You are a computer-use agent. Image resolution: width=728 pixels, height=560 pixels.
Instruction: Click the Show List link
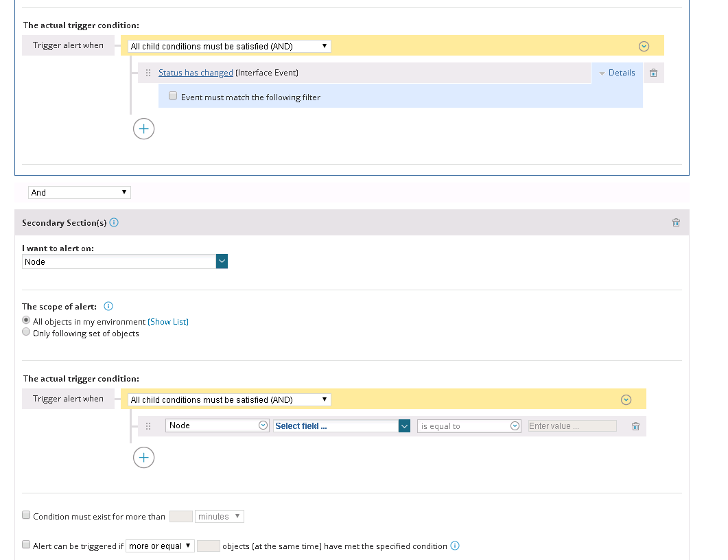(168, 322)
